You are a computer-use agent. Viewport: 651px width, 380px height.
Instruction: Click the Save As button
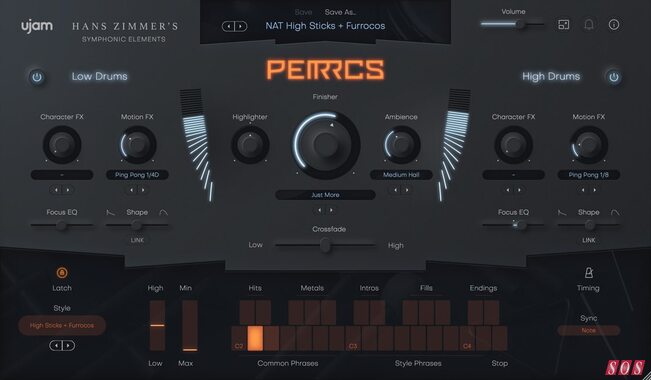coord(340,12)
